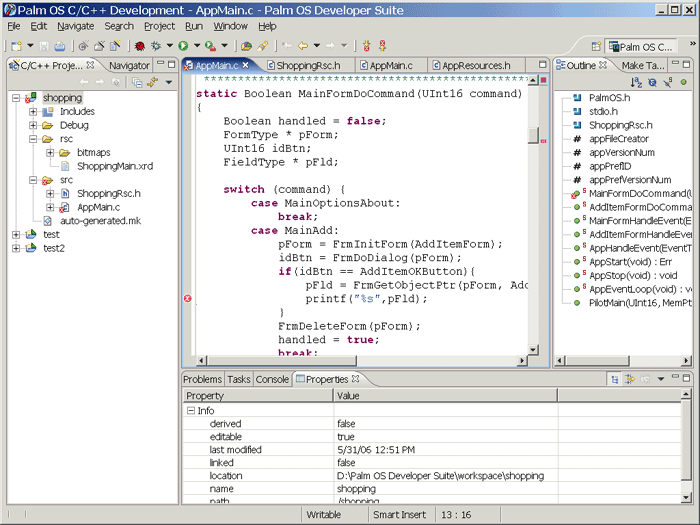Click the Open Type folder icon

pyautogui.click(x=246, y=46)
